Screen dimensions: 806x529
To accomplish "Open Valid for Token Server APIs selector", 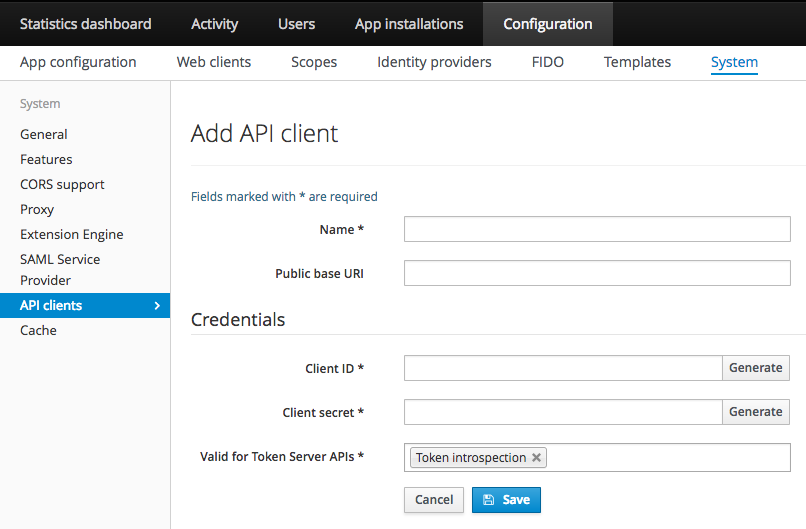I will [x=597, y=458].
